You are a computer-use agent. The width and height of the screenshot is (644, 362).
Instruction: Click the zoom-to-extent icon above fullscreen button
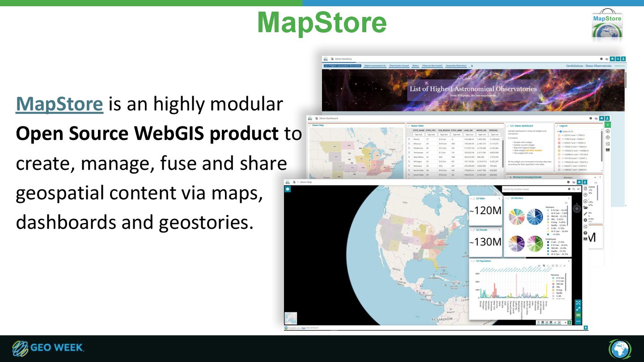[578, 303]
